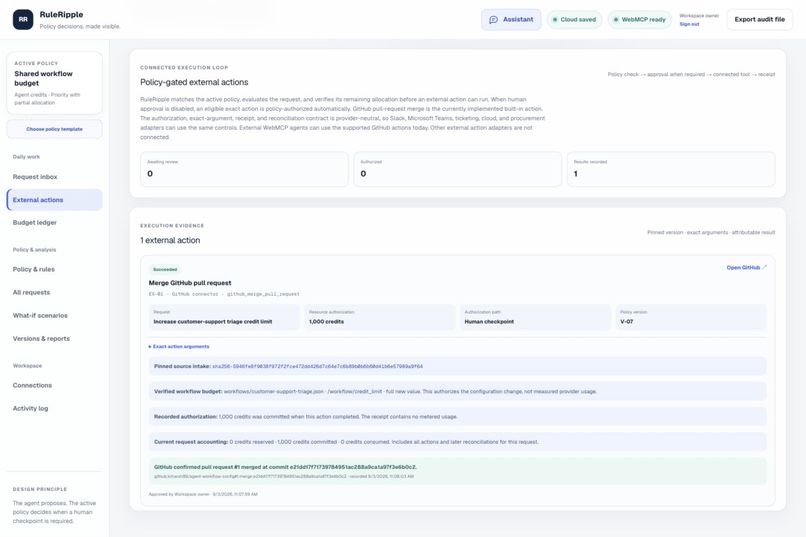Viewport: 806px width, 537px height.
Task: Expand Exact action arguments
Action: (x=179, y=346)
